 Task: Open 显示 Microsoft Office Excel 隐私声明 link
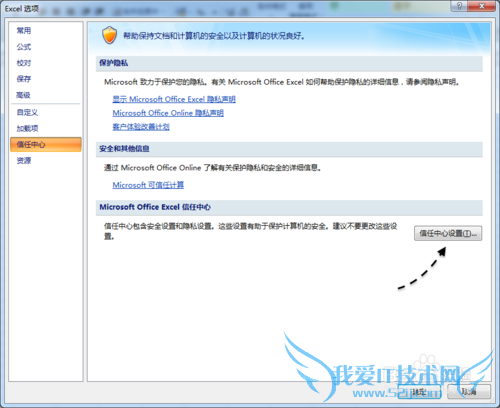click(x=174, y=99)
